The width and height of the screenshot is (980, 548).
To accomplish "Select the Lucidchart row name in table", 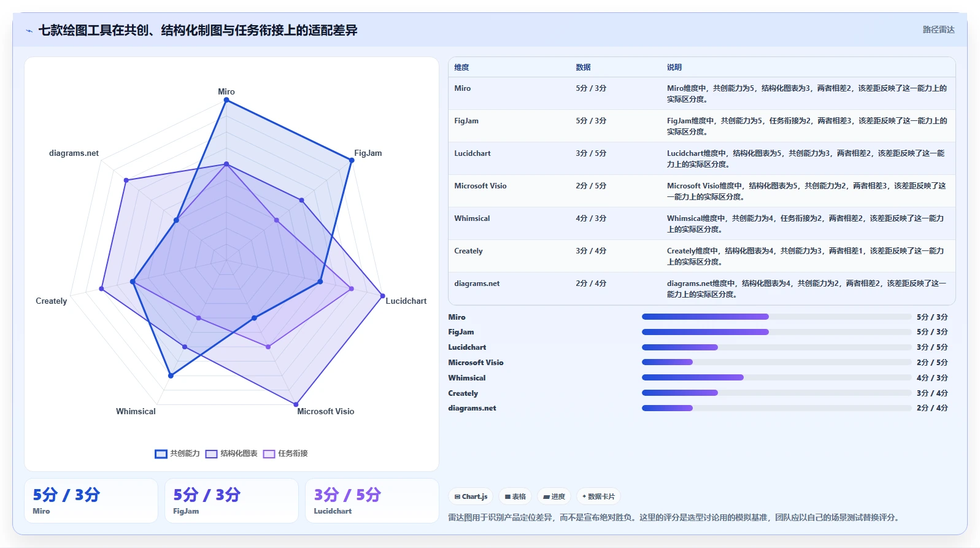I will point(473,153).
